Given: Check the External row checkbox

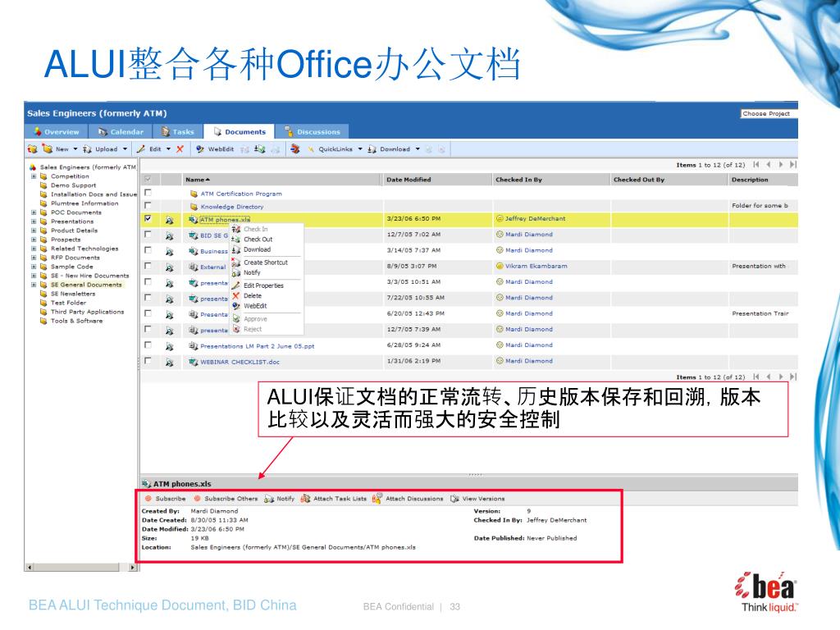Looking at the screenshot, I should (x=148, y=266).
